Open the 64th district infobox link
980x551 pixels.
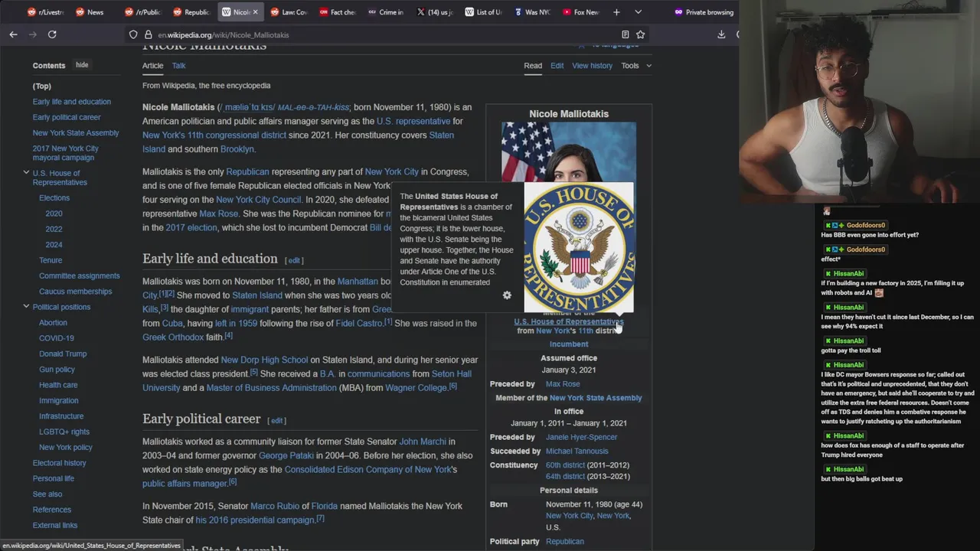pos(565,477)
